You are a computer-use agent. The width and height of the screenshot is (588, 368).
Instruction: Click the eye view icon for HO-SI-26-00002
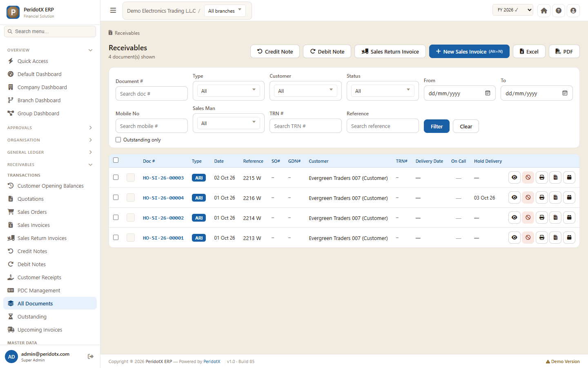(514, 218)
